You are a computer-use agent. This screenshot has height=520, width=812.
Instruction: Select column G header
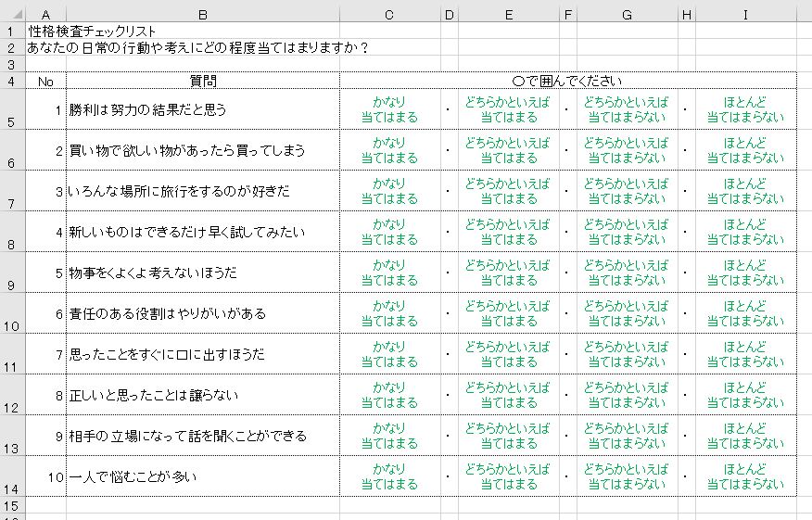coord(628,15)
